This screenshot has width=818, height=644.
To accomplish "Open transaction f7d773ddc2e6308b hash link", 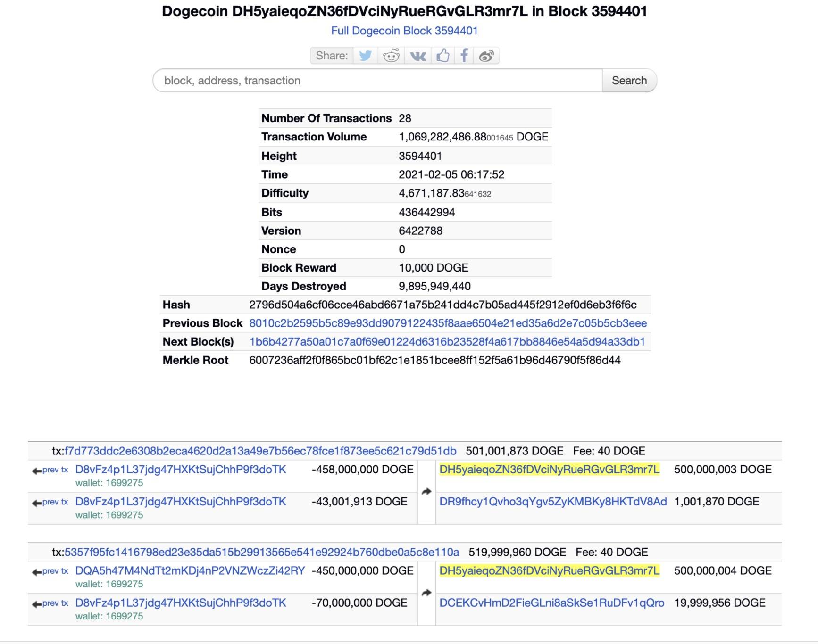I will (260, 451).
